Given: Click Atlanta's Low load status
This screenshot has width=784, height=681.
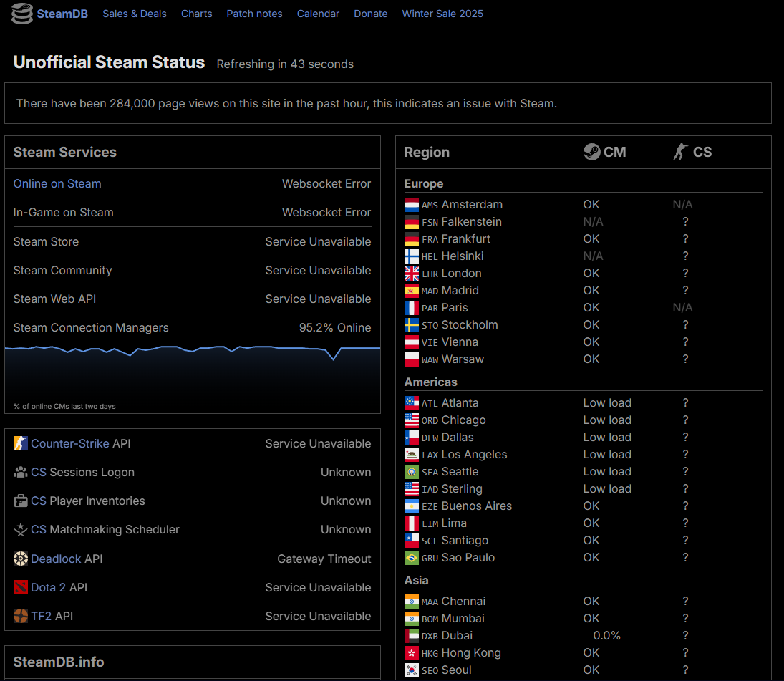Looking at the screenshot, I should [x=607, y=402].
